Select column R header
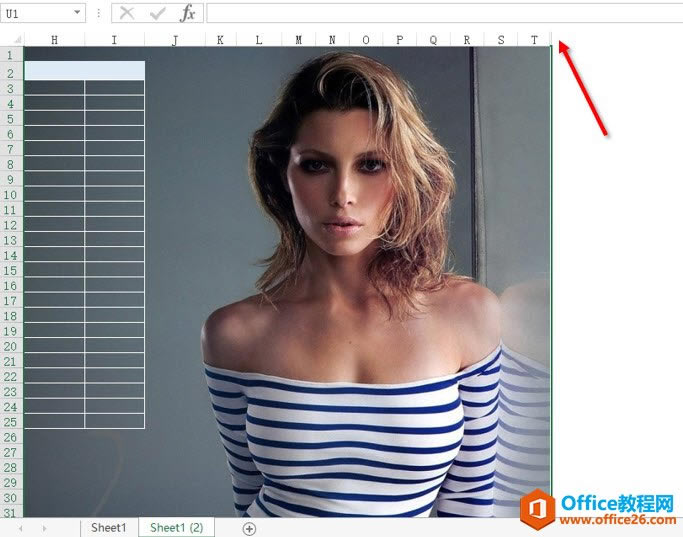 (x=467, y=40)
